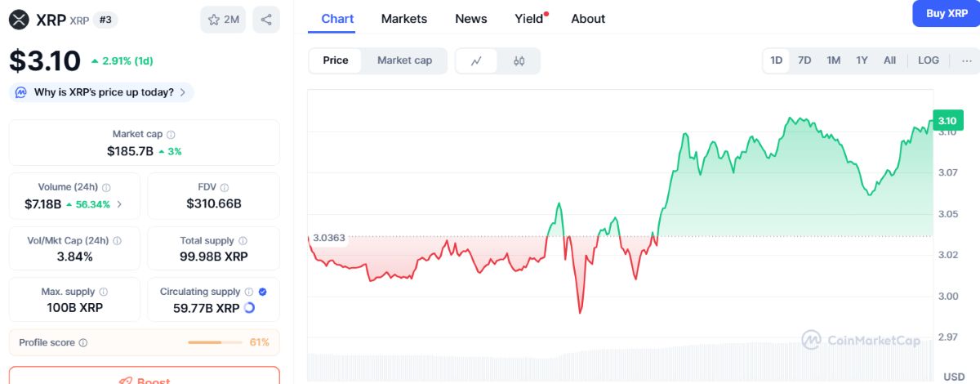The width and height of the screenshot is (980, 384).
Task: Click the $310.66B FDV value
Action: pyautogui.click(x=214, y=204)
